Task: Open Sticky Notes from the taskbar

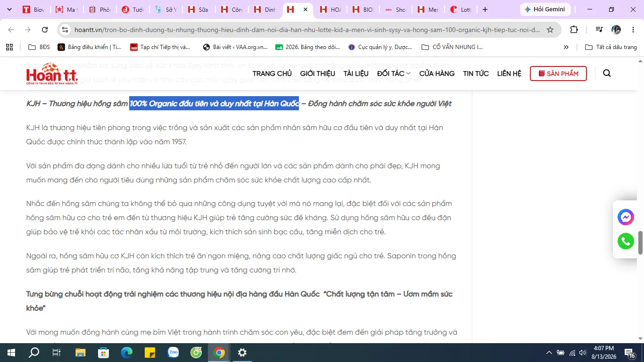Action: click(150, 353)
